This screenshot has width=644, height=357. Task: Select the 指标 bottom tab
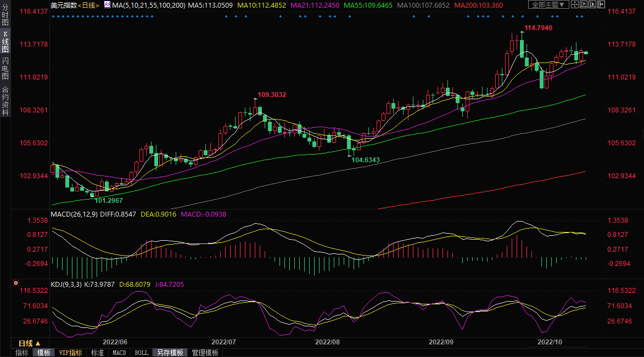point(22,353)
